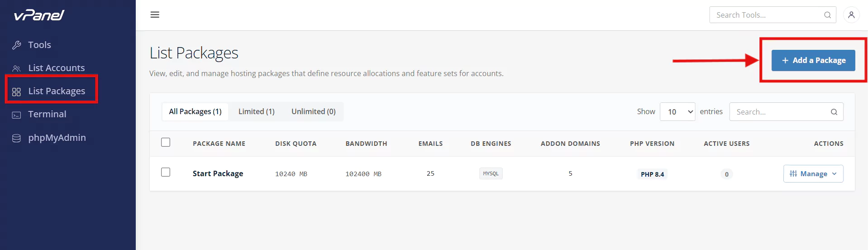The image size is (868, 250).
Task: Click the addon domains value 5
Action: point(570,173)
